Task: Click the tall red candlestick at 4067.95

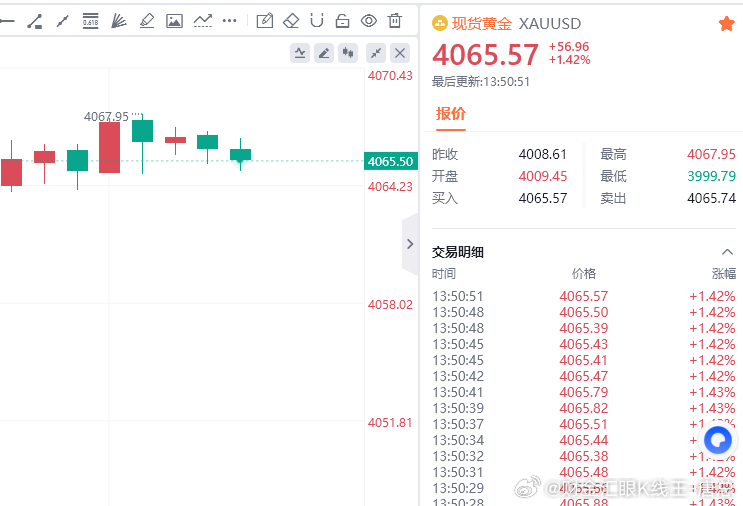Action: (109, 147)
